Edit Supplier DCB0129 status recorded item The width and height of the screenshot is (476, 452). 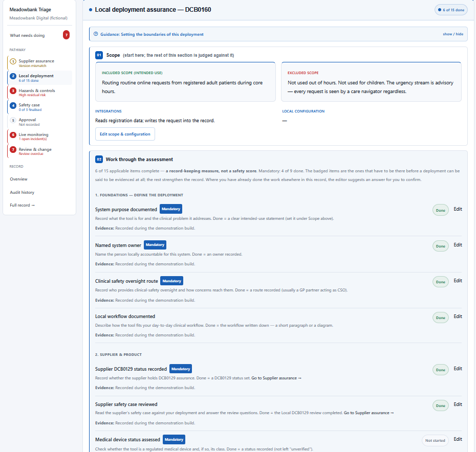458,369
